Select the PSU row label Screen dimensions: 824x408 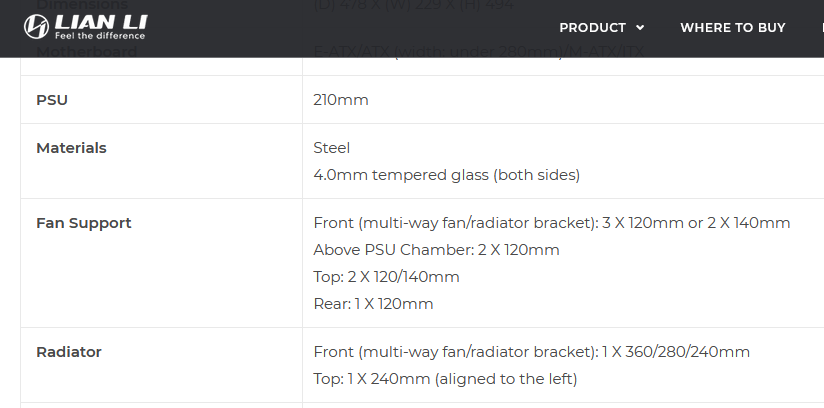[x=52, y=100]
